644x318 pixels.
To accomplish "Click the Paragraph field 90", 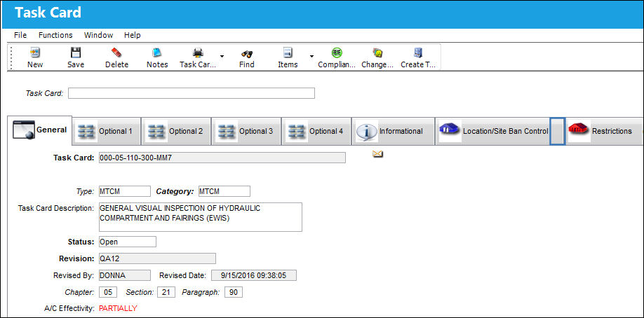I will [234, 292].
